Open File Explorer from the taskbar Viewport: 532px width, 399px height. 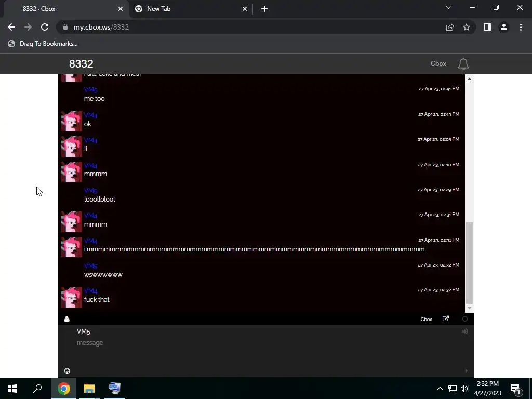[x=89, y=389]
